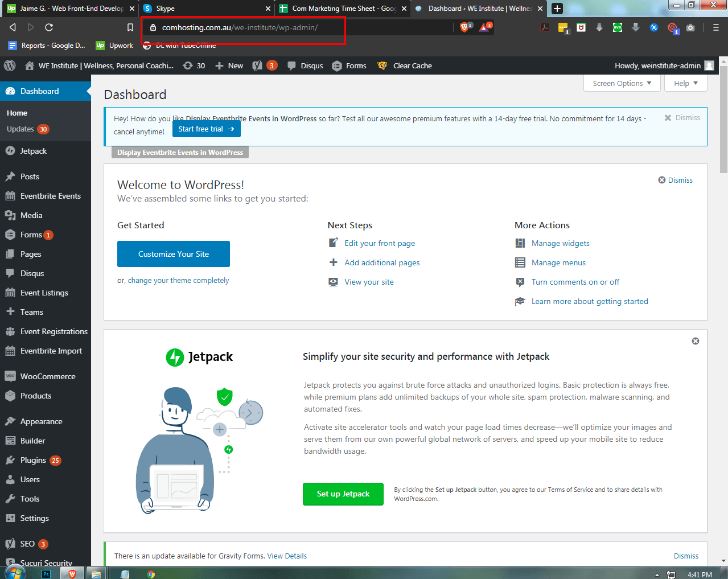Click Learn more about getting started
Viewport: 728px width, 579px height.
pyautogui.click(x=590, y=301)
